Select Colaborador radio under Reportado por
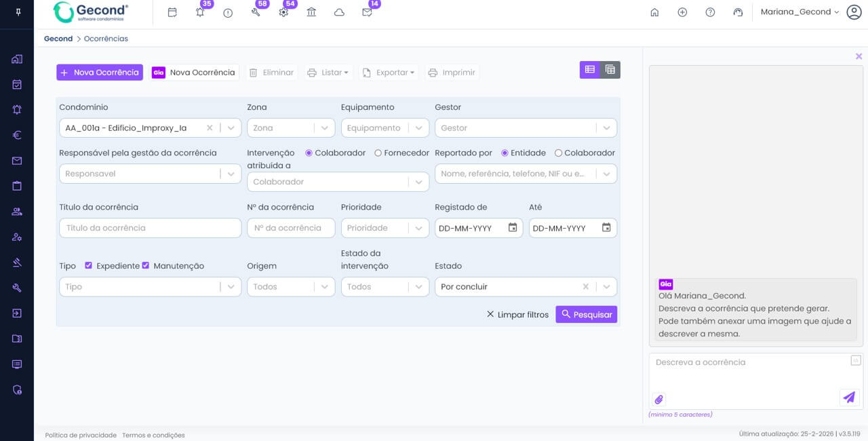This screenshot has height=441, width=868. tap(559, 153)
